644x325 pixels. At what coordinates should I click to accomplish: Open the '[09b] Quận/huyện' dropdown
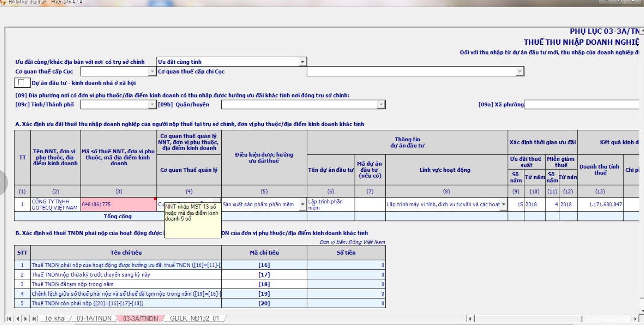(381, 104)
